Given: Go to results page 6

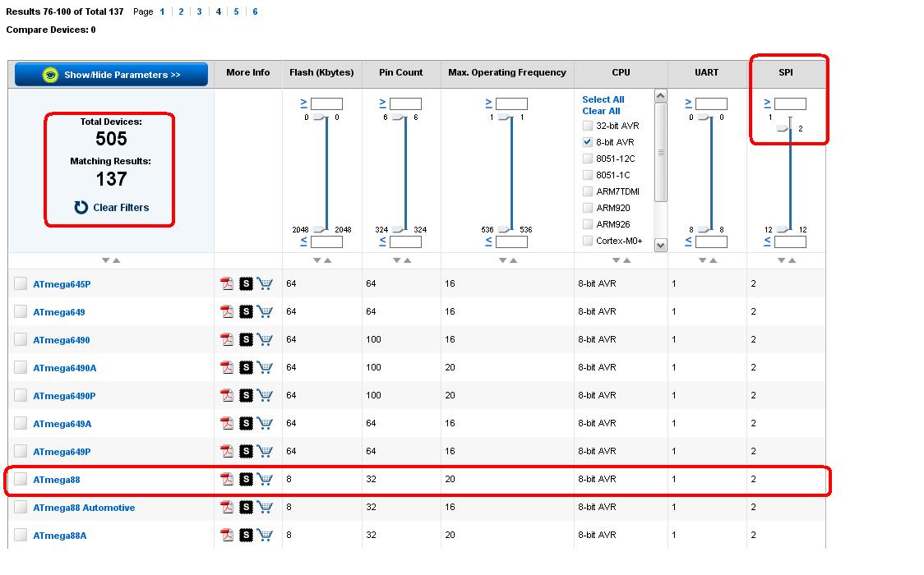Looking at the screenshot, I should coord(255,11).
